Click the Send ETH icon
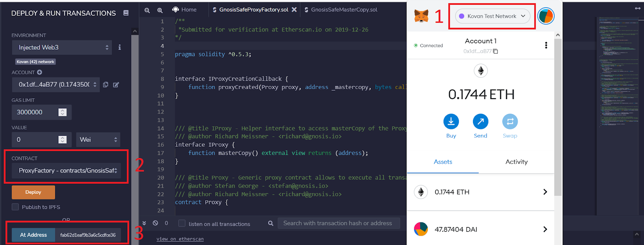Screen dimensions: 644x245 pyautogui.click(x=480, y=121)
